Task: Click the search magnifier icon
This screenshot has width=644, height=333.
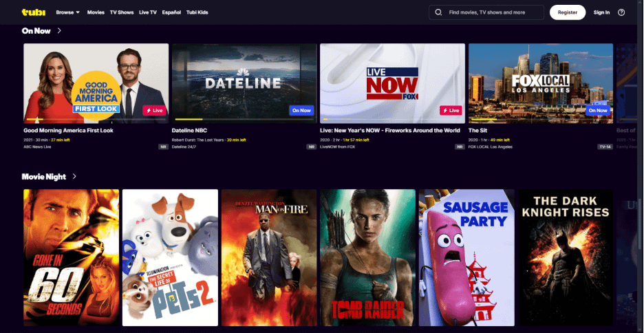Action: click(438, 12)
